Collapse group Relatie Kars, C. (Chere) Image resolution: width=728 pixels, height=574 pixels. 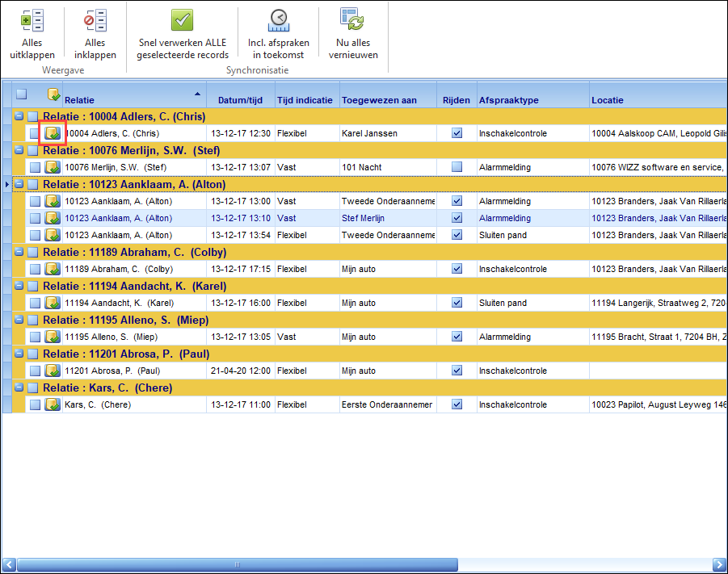[x=19, y=387]
